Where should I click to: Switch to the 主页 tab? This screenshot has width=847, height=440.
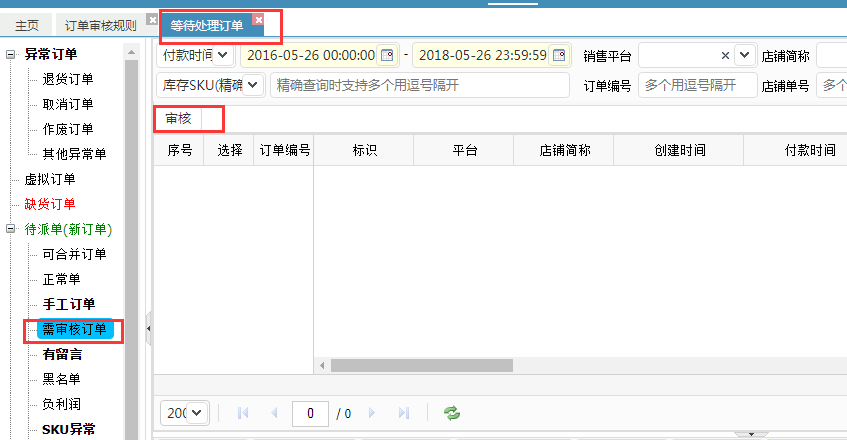tap(26, 25)
